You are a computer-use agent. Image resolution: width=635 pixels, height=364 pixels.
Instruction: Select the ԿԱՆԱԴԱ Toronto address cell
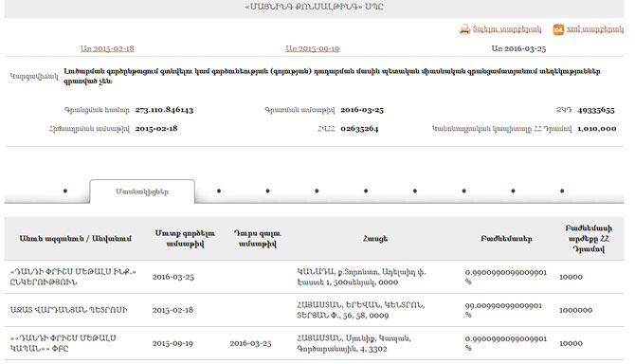click(x=361, y=277)
